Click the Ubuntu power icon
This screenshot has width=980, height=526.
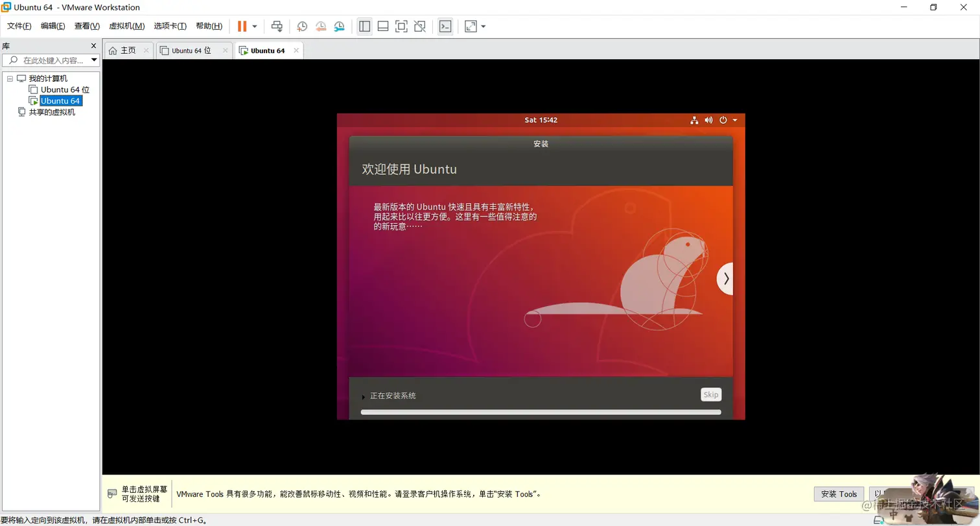point(723,120)
